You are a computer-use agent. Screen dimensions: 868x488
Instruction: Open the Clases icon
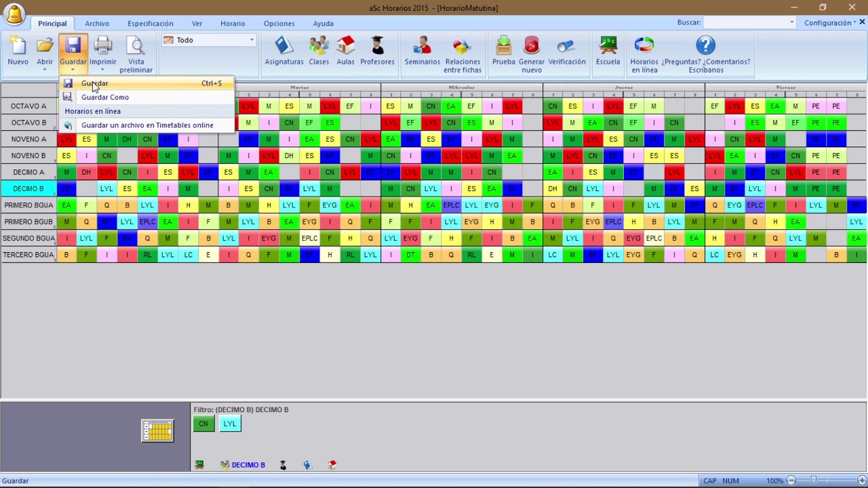coord(319,46)
